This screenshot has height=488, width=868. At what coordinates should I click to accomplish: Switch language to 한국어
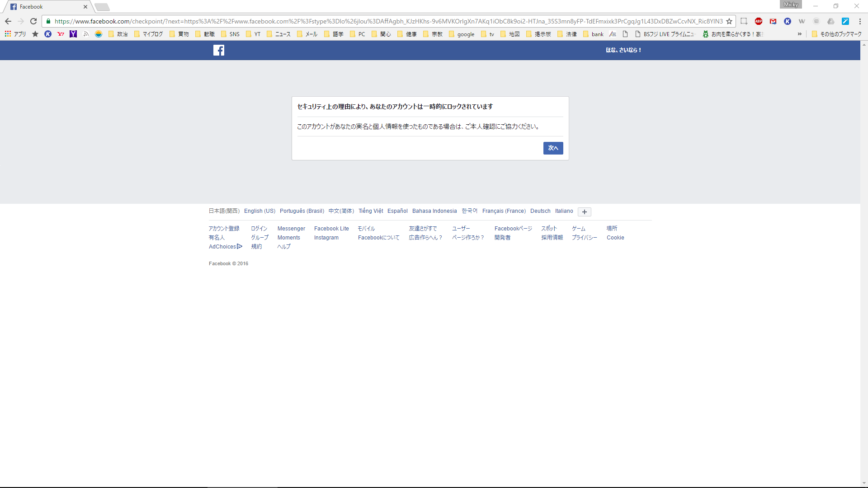[x=470, y=211]
